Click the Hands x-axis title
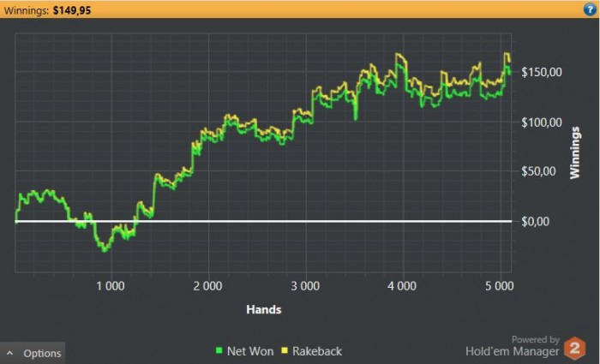The width and height of the screenshot is (600, 364). [x=264, y=309]
